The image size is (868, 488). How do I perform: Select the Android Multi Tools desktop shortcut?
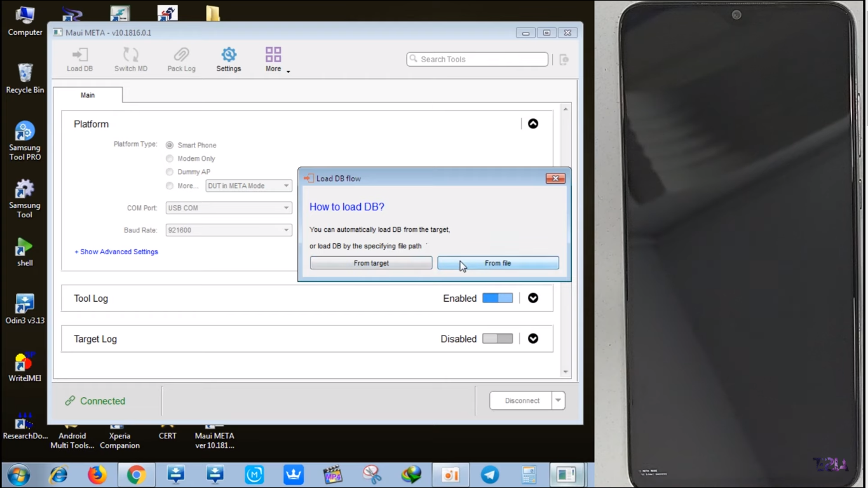tap(72, 437)
